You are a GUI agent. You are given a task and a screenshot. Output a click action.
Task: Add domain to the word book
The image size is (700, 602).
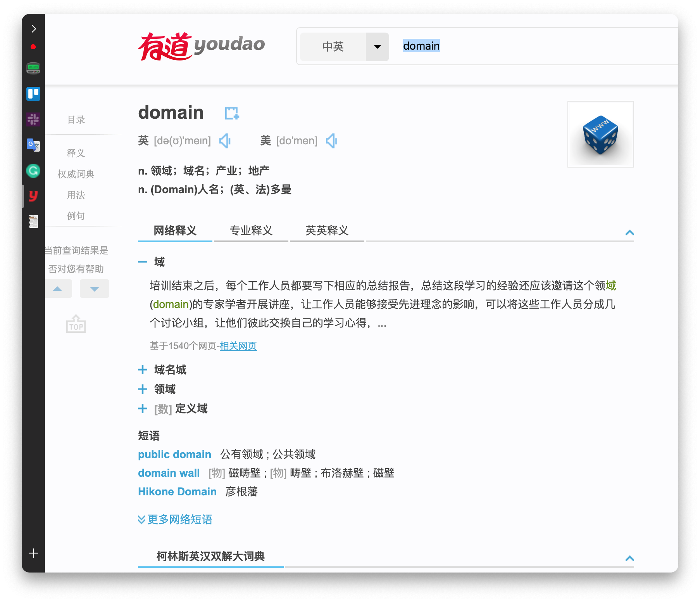(x=232, y=113)
